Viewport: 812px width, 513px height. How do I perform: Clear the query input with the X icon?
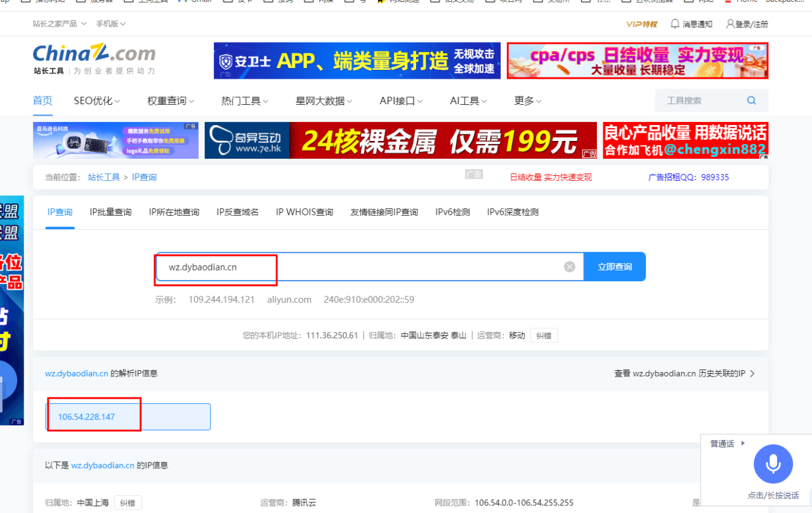click(570, 267)
